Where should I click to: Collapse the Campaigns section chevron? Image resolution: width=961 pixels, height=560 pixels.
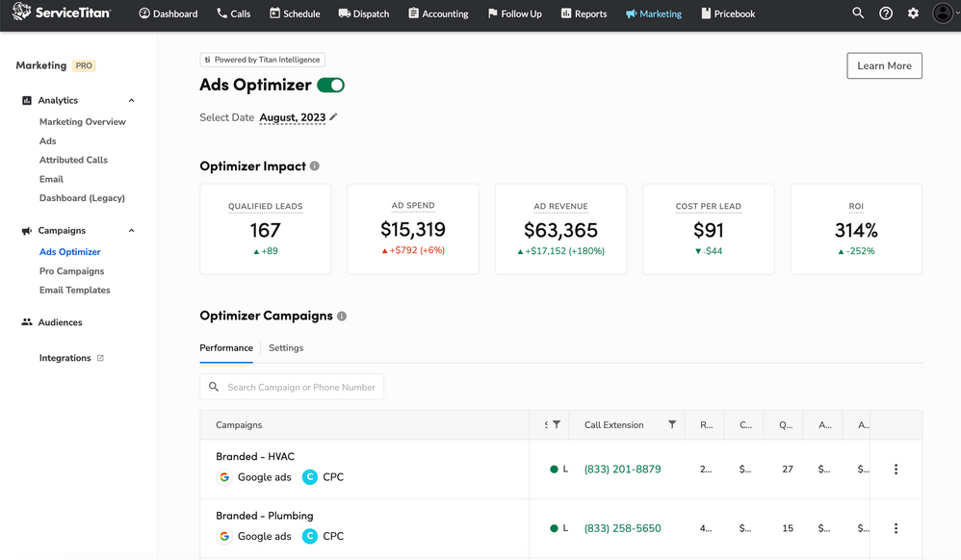pos(131,230)
